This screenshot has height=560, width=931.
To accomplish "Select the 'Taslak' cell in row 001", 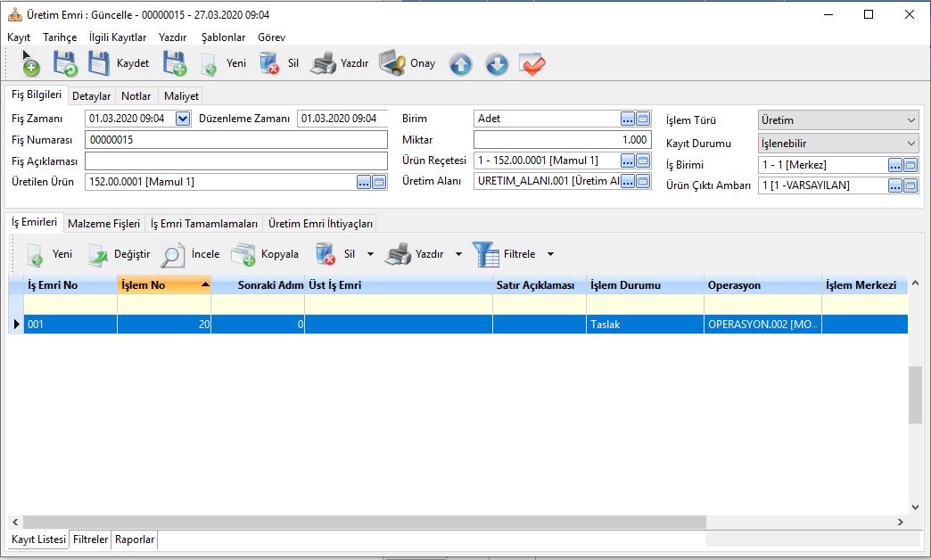I will 645,325.
